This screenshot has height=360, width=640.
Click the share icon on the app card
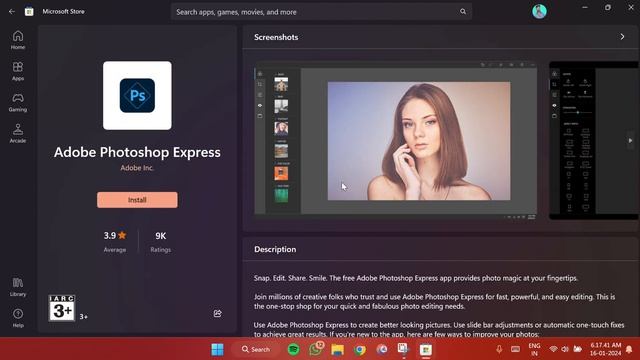pyautogui.click(x=218, y=313)
